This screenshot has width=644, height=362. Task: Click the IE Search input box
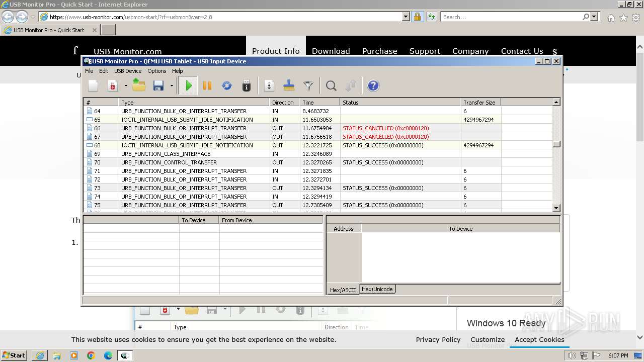512,17
